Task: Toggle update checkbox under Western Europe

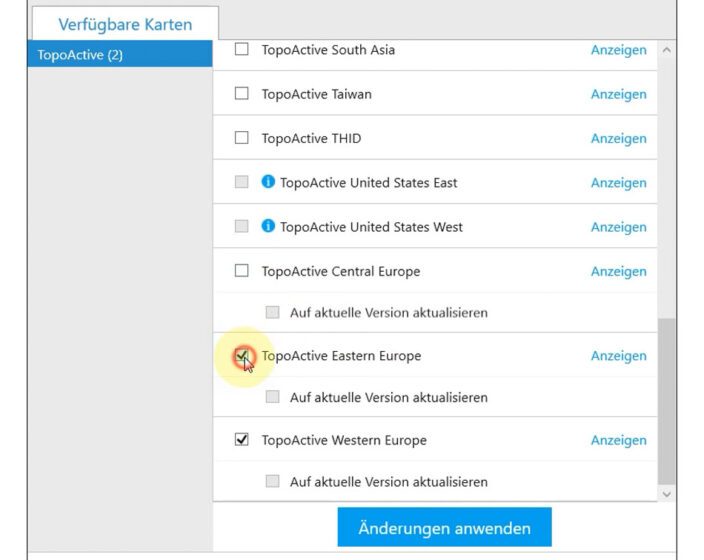Action: pyautogui.click(x=273, y=481)
